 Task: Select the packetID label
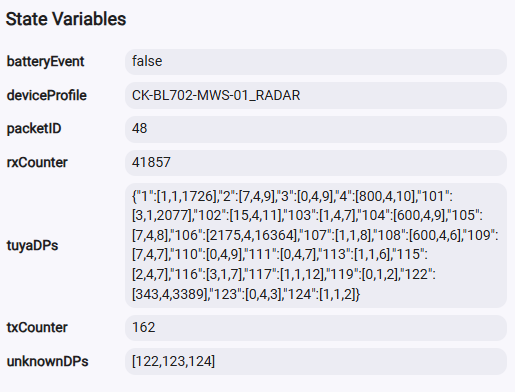tap(34, 129)
